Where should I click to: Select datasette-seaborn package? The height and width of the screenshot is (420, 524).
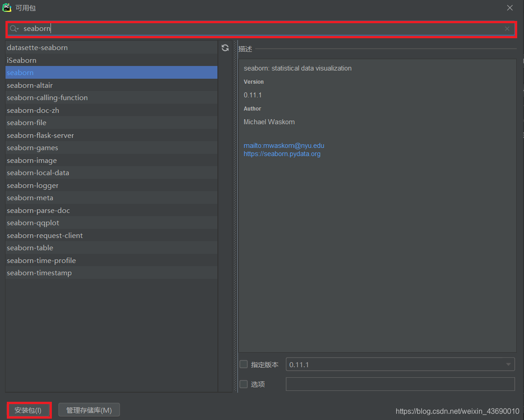(x=111, y=47)
